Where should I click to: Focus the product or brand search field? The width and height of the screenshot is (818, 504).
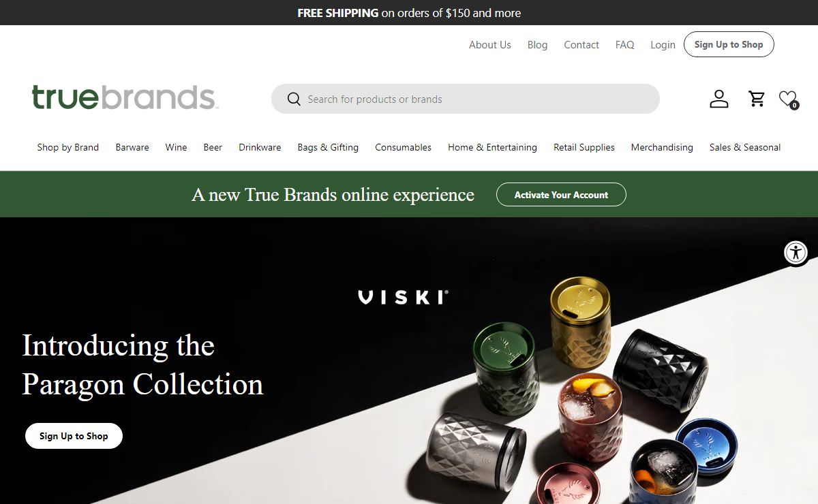(466, 99)
